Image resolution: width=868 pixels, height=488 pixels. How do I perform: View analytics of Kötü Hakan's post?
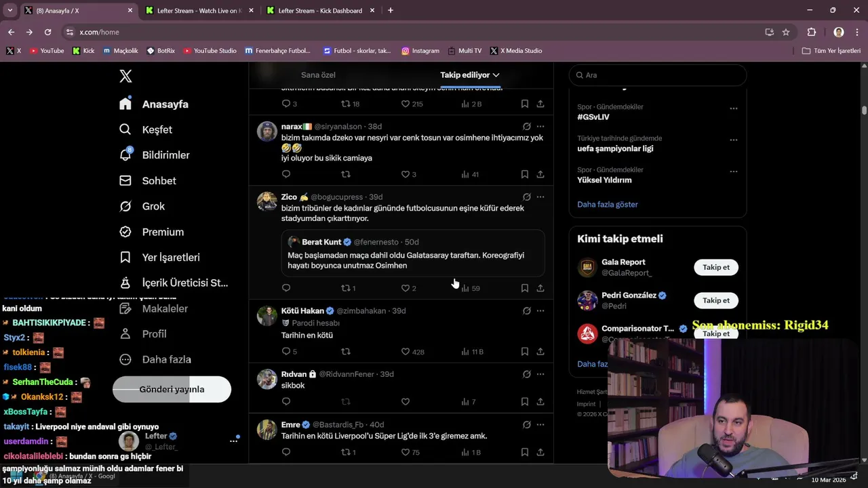pos(472,352)
